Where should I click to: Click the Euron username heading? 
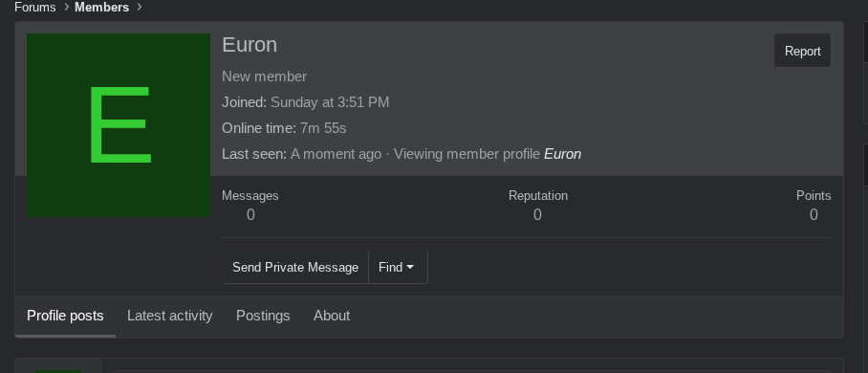point(250,45)
